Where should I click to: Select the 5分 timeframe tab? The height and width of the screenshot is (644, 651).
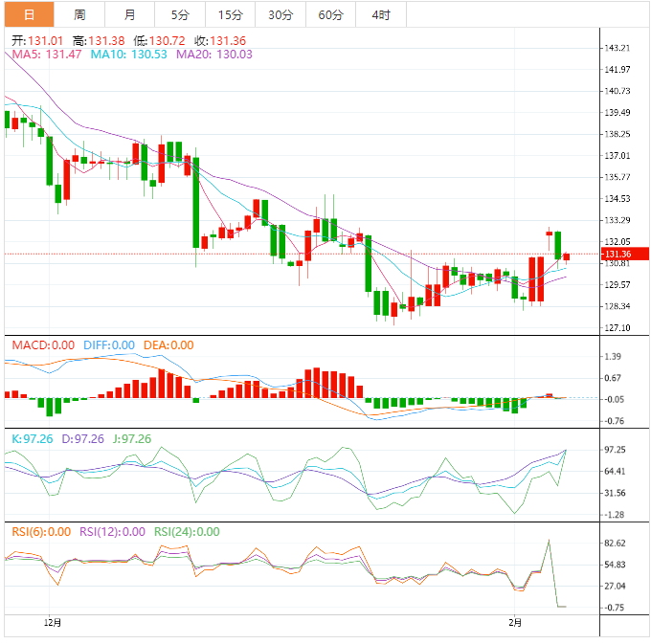pos(180,15)
